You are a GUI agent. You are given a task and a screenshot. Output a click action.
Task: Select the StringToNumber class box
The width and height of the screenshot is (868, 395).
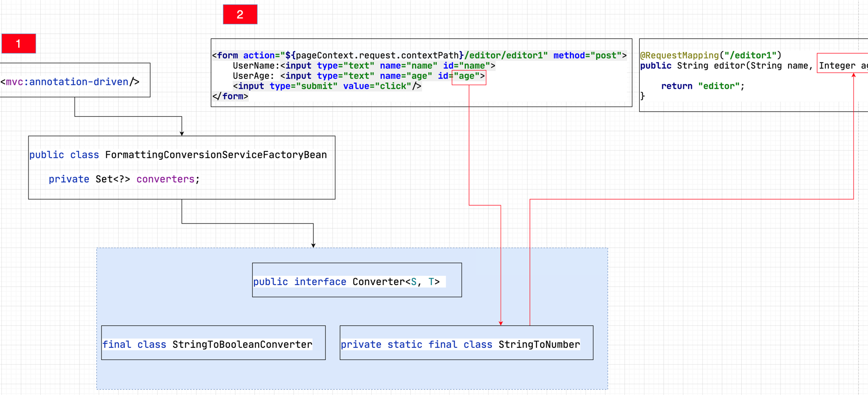click(466, 343)
